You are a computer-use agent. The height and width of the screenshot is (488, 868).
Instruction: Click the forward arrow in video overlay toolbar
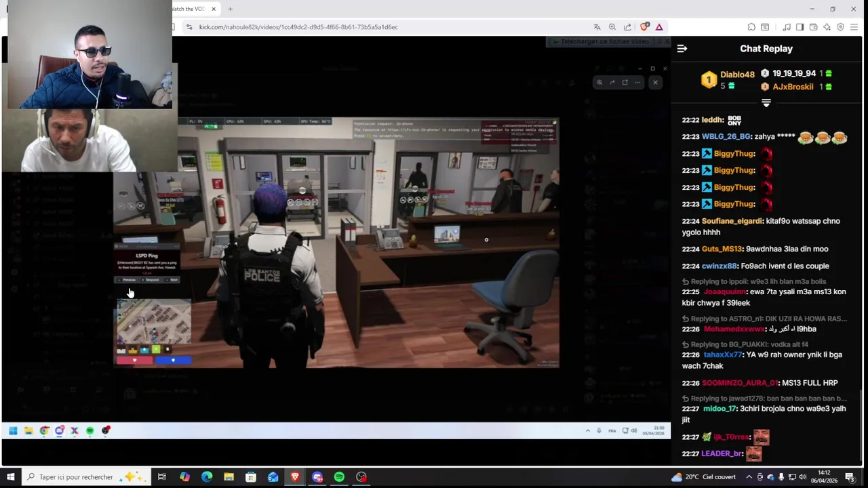(612, 83)
